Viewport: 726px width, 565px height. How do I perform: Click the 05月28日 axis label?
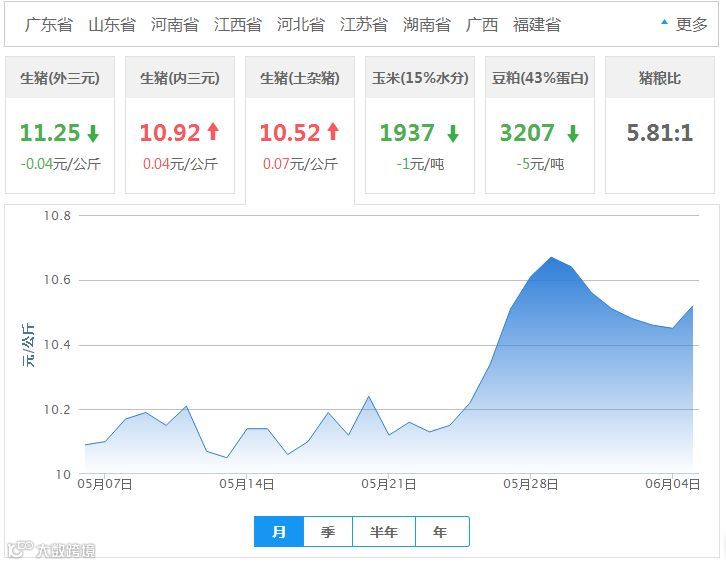tap(531, 484)
